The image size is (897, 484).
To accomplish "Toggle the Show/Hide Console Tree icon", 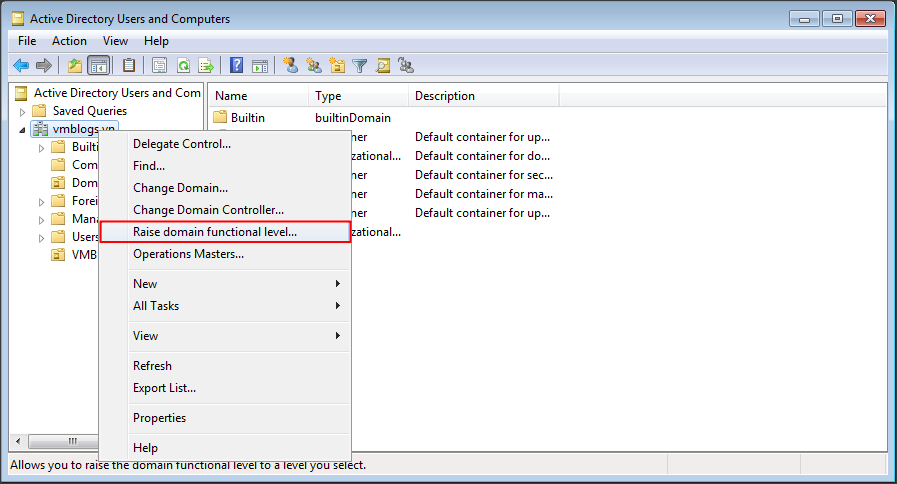I will point(99,66).
